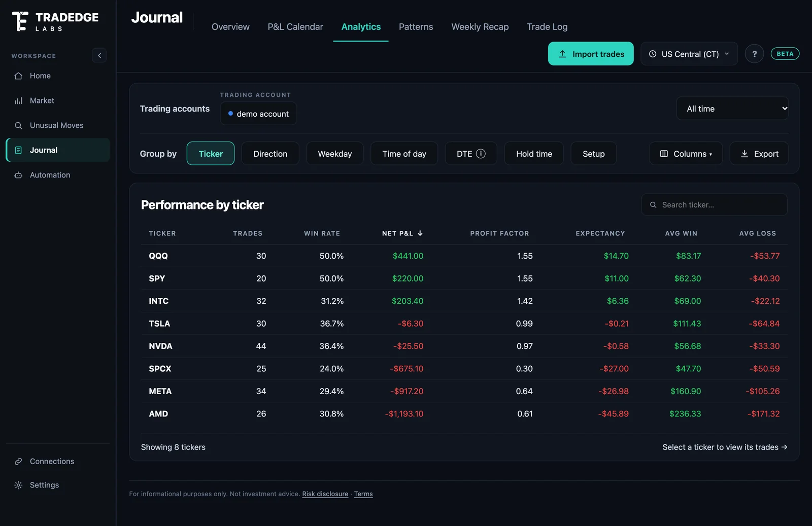Select the TSLA ticker row
Image resolution: width=812 pixels, height=526 pixels.
point(464,324)
